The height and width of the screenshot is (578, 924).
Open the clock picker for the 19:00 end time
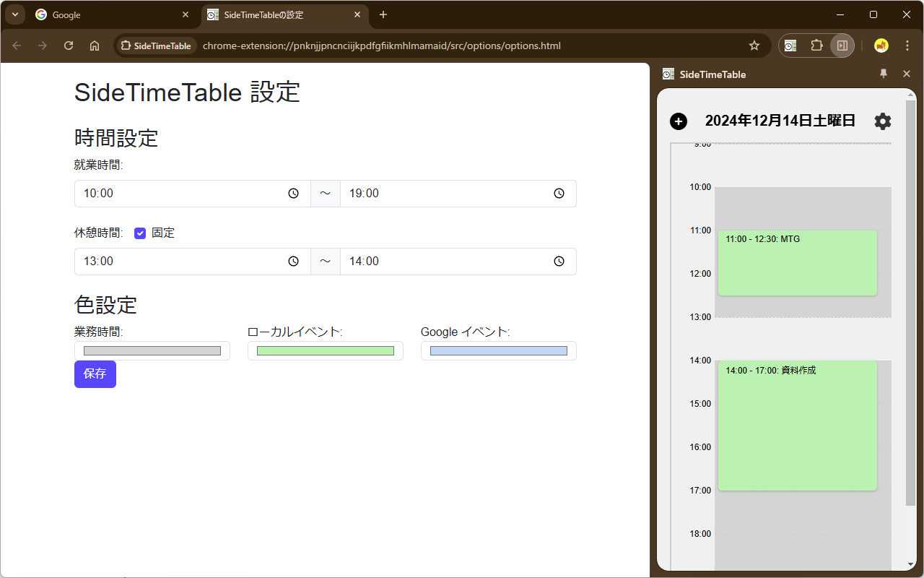coord(559,193)
